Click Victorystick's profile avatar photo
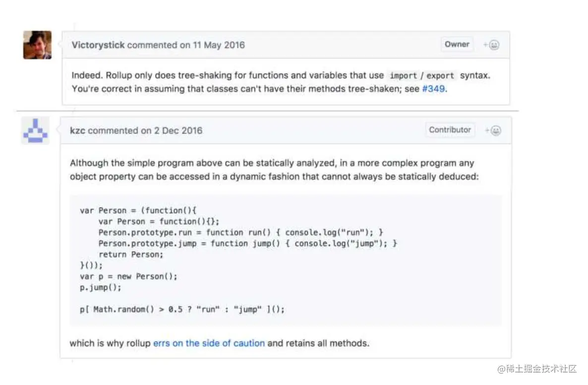 (x=37, y=45)
